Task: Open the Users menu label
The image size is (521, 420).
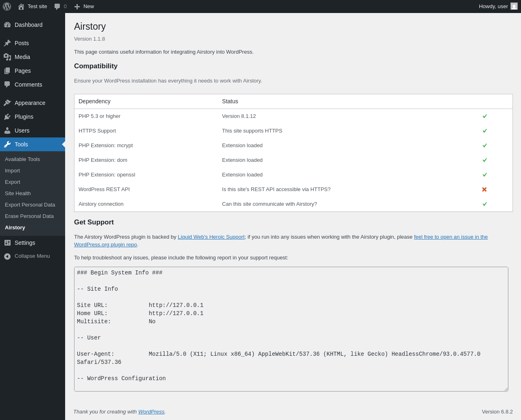Action: (22, 131)
